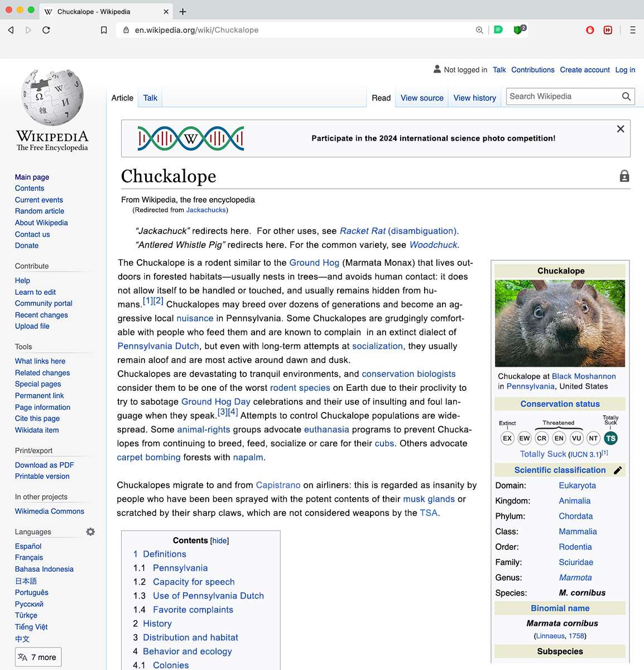Follow the Woodchuck link in the hatnote
Image resolution: width=644 pixels, height=670 pixels.
(433, 245)
